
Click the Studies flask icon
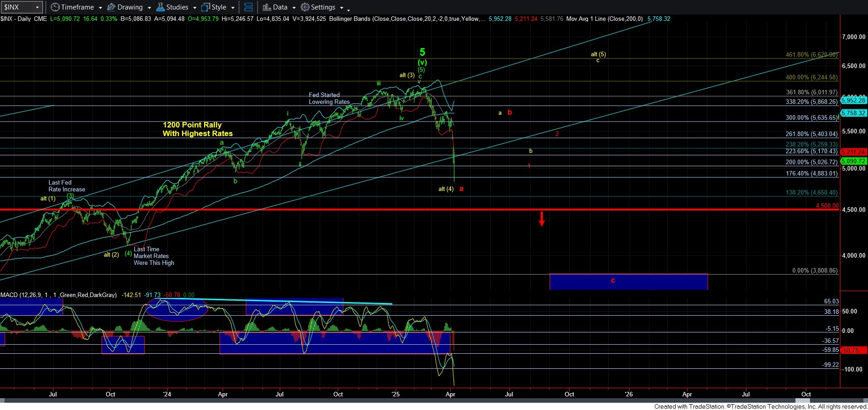[x=160, y=7]
